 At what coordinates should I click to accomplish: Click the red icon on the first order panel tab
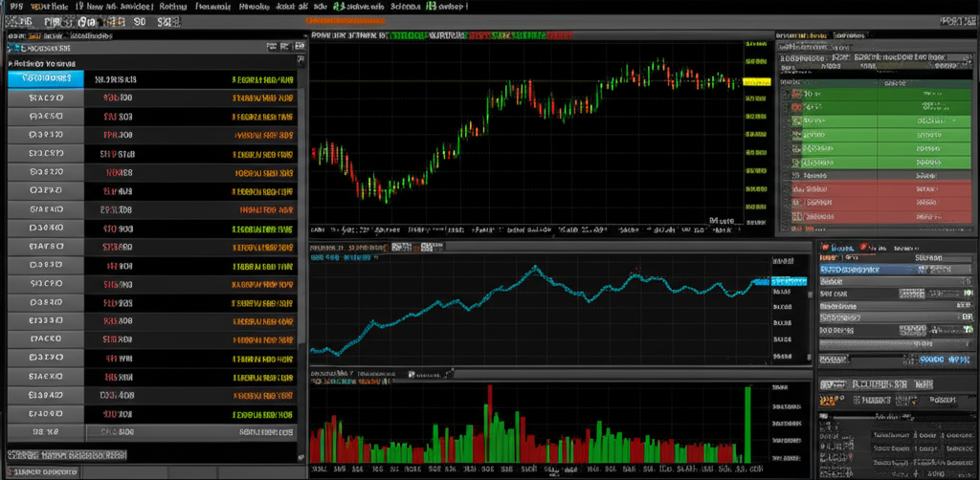click(824, 247)
